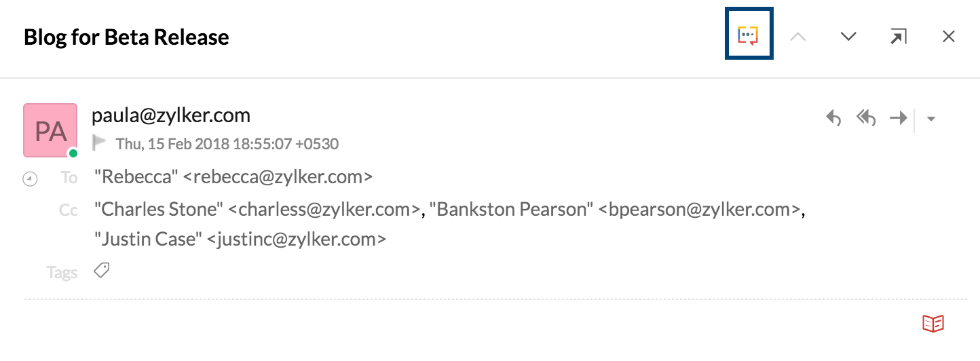Click the PA sender avatar
This screenshot has width=980, height=361.
point(50,130)
